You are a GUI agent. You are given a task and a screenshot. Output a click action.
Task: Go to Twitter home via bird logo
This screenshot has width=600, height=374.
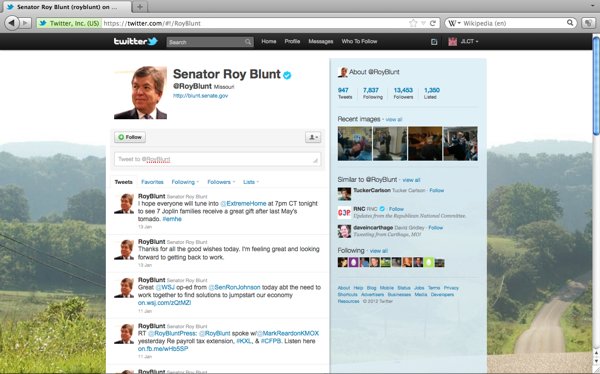coord(136,41)
